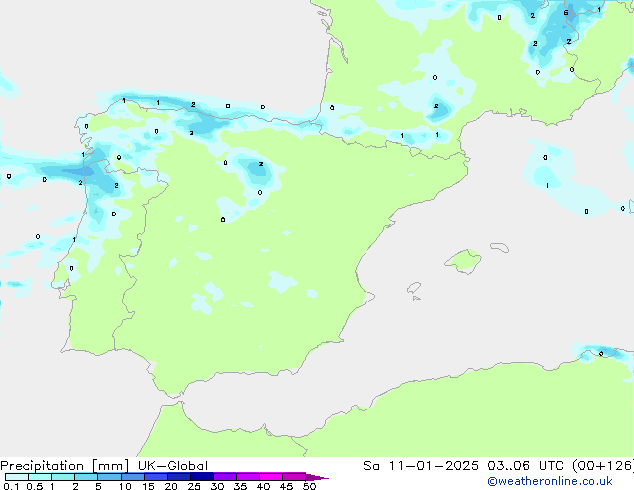This screenshot has height=490, width=634.
Task: Select the 5–10 mm legend color box
Action: (x=109, y=477)
